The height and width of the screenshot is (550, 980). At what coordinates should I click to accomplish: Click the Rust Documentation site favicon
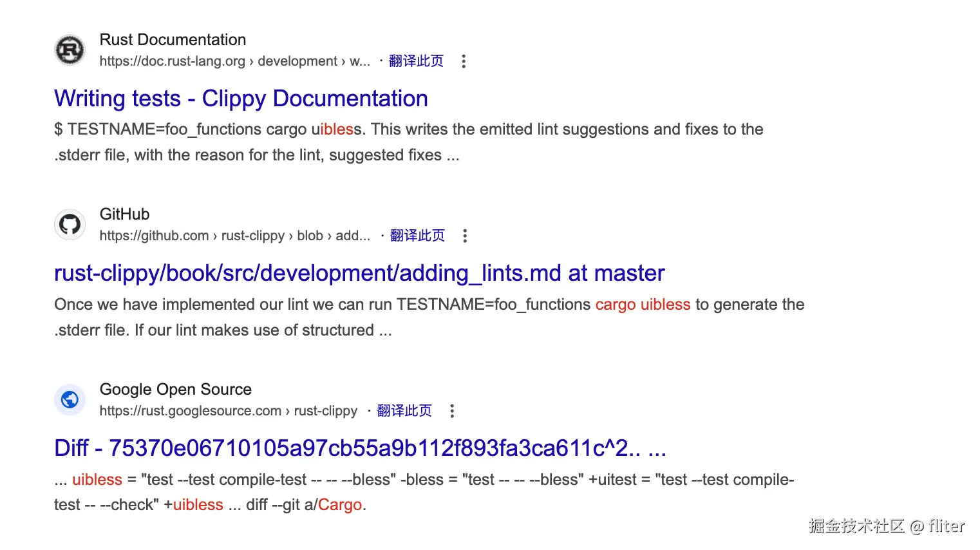click(x=70, y=50)
